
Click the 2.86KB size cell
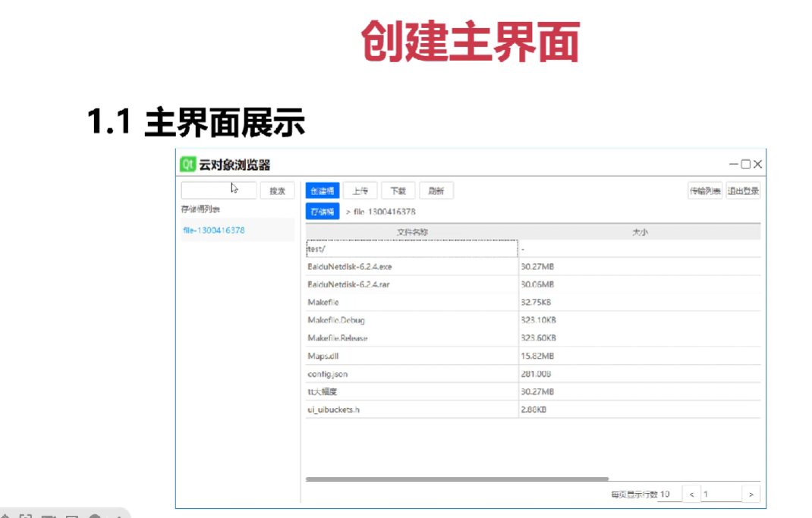(x=640, y=410)
